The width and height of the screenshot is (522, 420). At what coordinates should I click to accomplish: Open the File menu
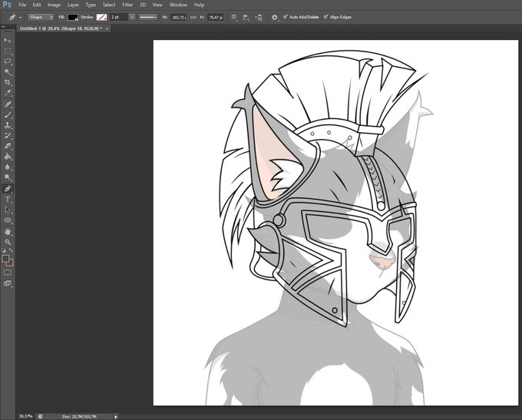point(22,5)
